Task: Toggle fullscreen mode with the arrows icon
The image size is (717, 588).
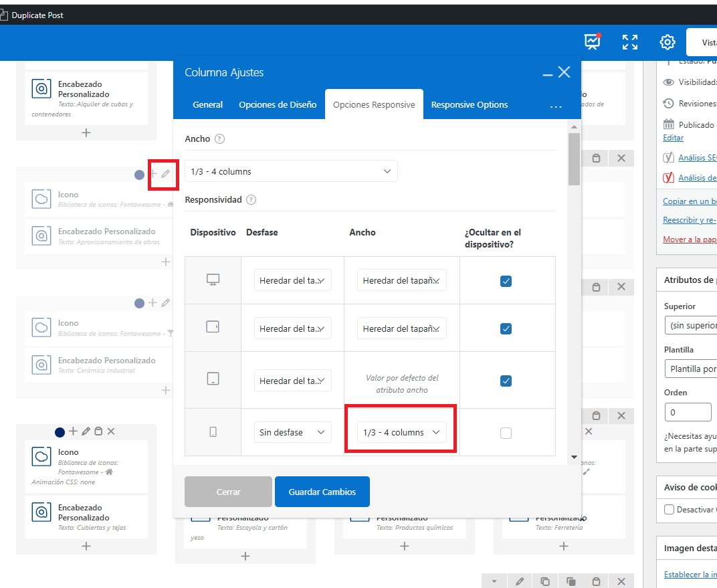Action: tap(629, 42)
